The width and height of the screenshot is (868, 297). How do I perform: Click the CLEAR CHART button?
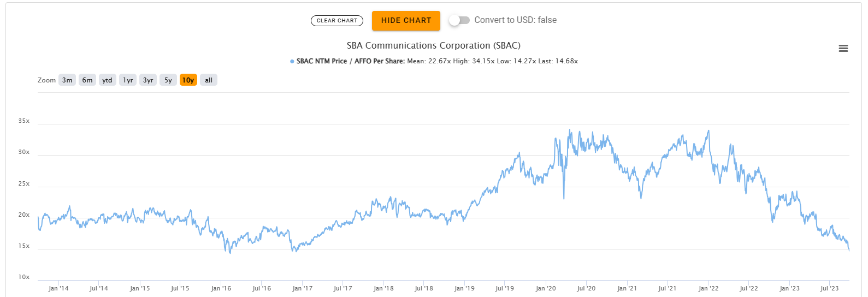336,21
